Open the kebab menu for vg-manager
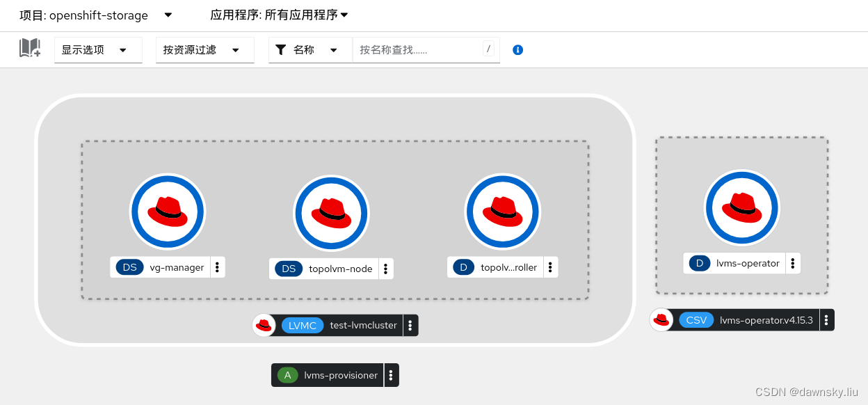This screenshot has width=868, height=405. tap(217, 267)
